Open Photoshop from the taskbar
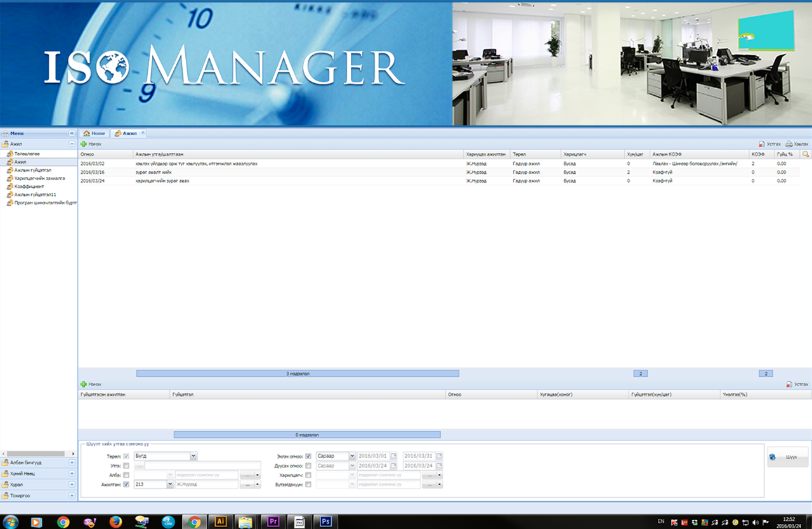This screenshot has height=529, width=812. point(326,521)
